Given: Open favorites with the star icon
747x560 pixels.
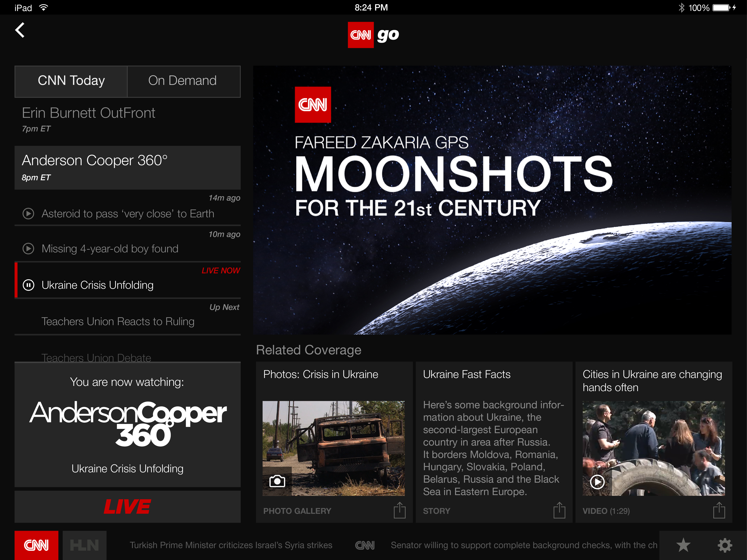Looking at the screenshot, I should 683,545.
